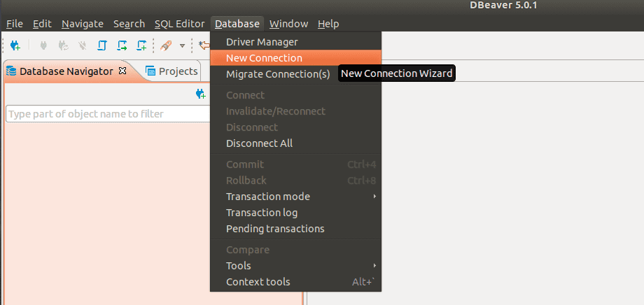Viewport: 644px width, 305px height.
Task: Switch to the Projects tab
Action: [x=172, y=71]
